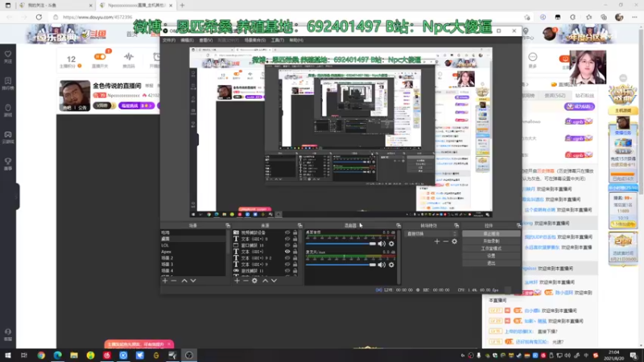Screen dimensions: 644x362
Task: Open the 文件(F) menu in OBS
Action: (169, 40)
